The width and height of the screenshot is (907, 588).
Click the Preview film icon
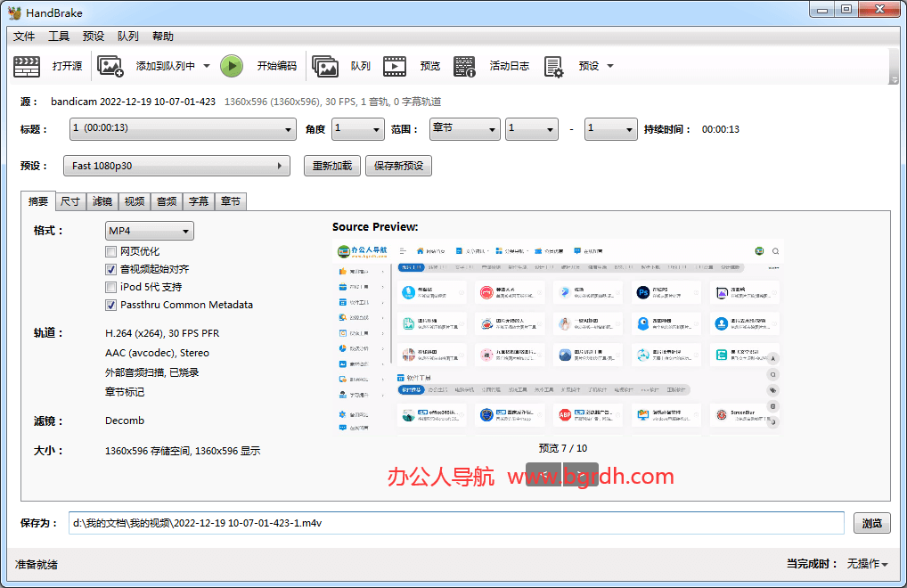396,66
